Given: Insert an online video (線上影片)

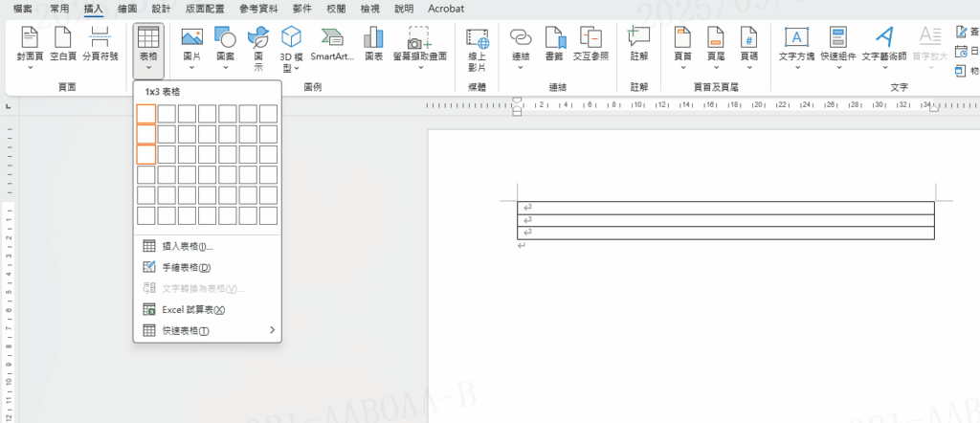Looking at the screenshot, I should [477, 46].
